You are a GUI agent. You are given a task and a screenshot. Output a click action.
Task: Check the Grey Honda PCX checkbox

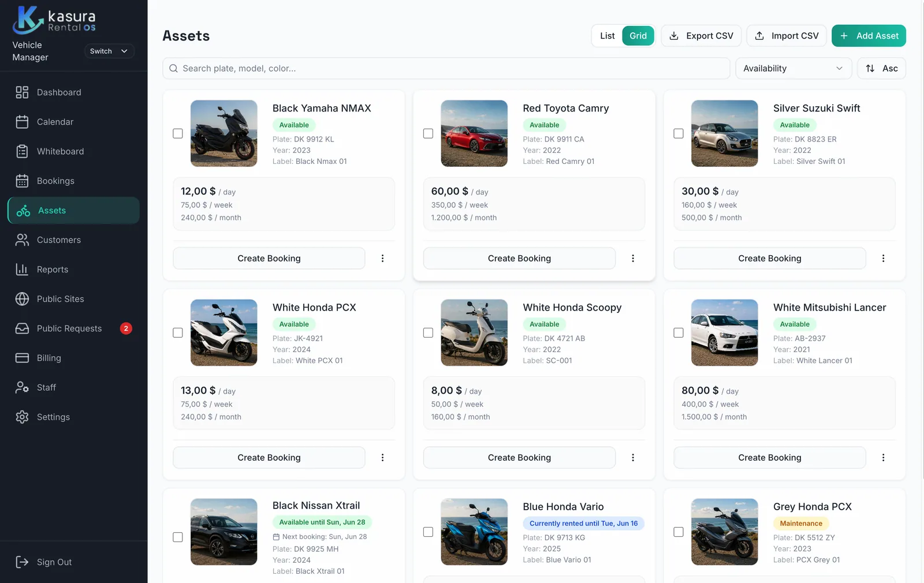click(679, 532)
